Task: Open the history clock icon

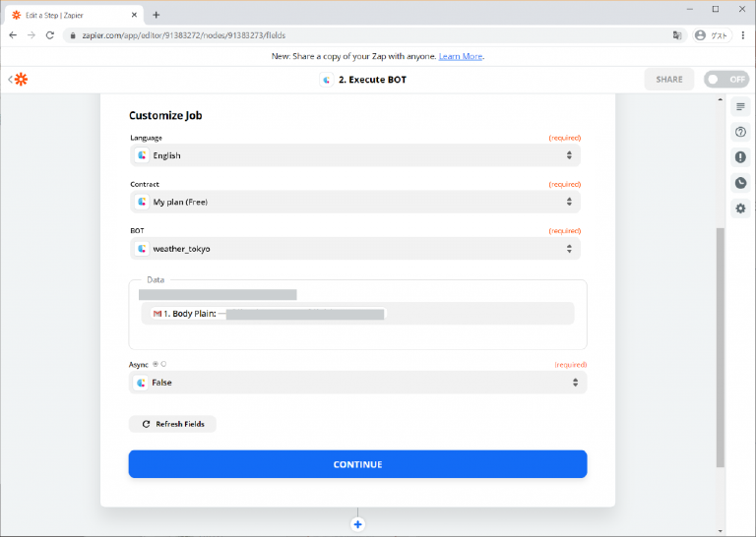Action: point(740,183)
